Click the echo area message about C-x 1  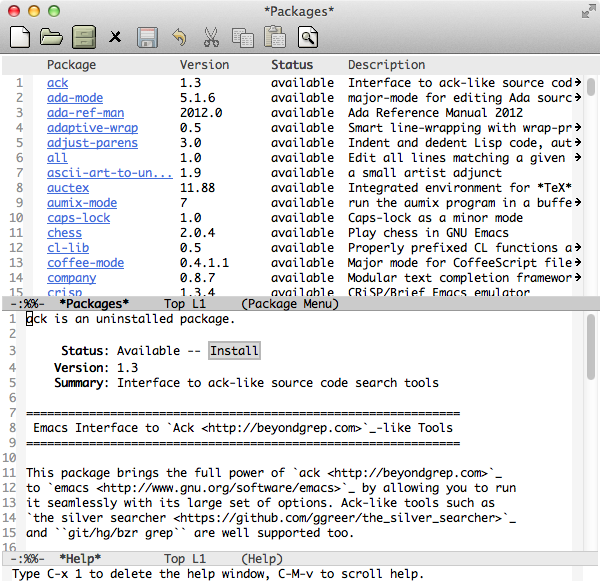218,574
